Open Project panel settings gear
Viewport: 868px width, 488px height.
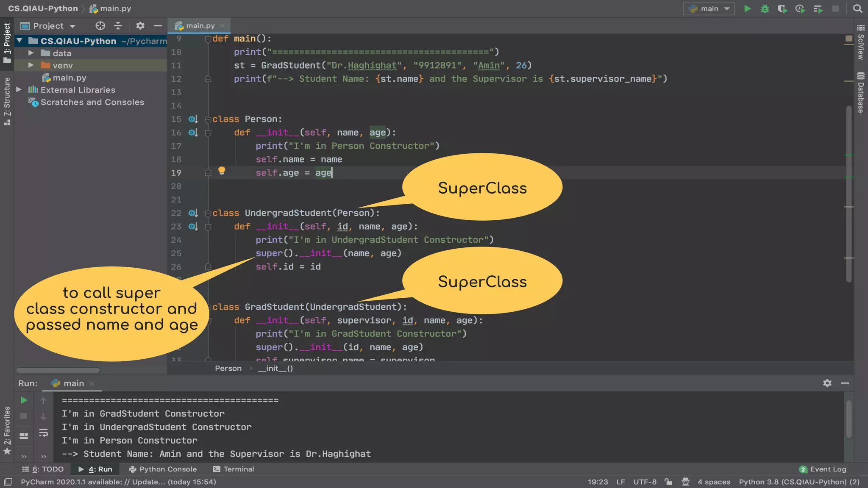(140, 26)
